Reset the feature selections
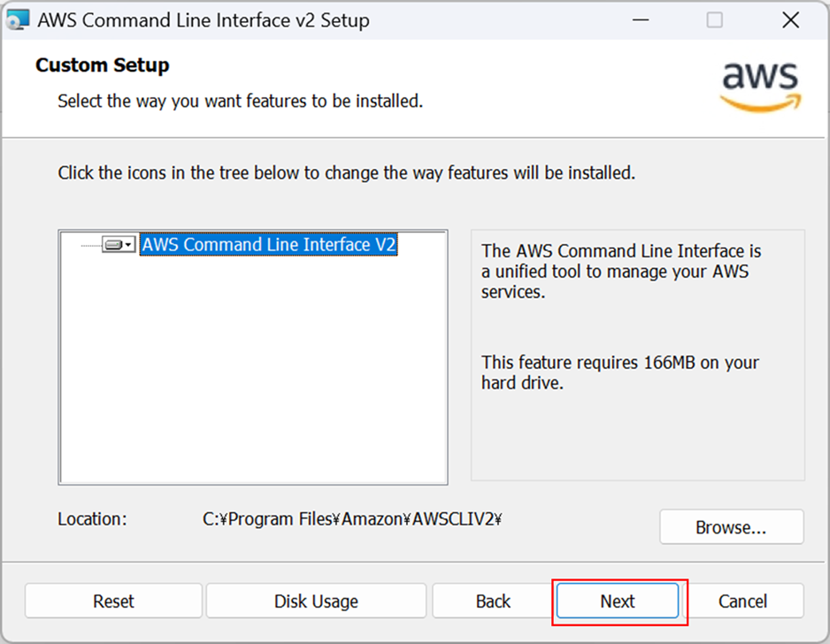 point(113,602)
